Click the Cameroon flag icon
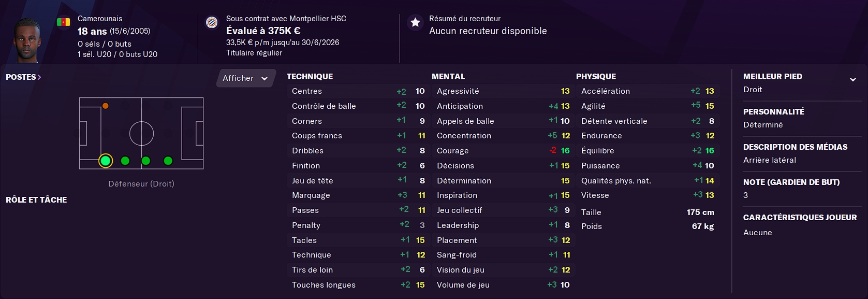 tap(64, 22)
